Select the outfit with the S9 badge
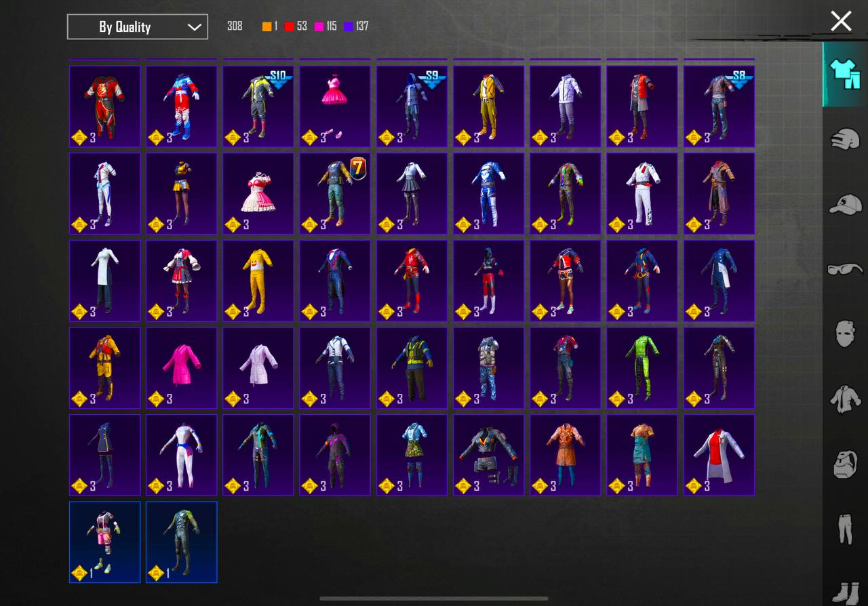The height and width of the screenshot is (606, 868). 412,106
